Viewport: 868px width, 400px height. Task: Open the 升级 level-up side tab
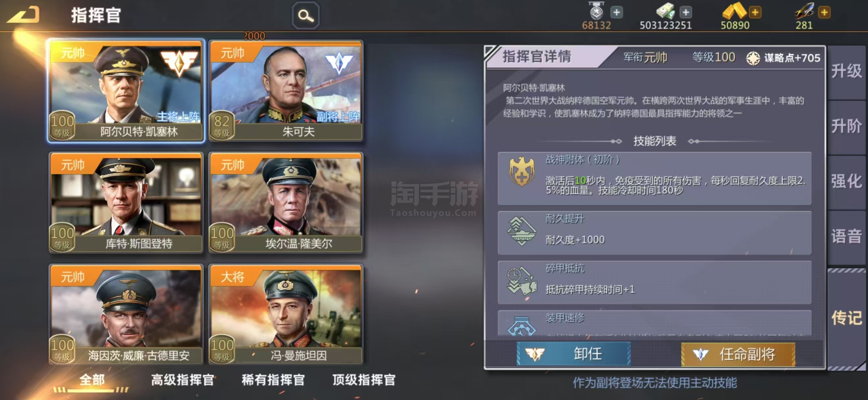846,72
